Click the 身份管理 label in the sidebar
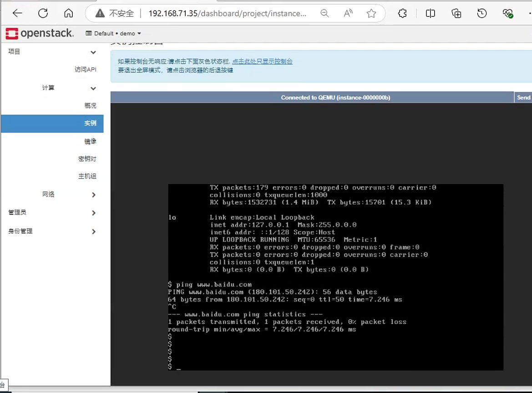Screen dimensions: 532x393 20,231
